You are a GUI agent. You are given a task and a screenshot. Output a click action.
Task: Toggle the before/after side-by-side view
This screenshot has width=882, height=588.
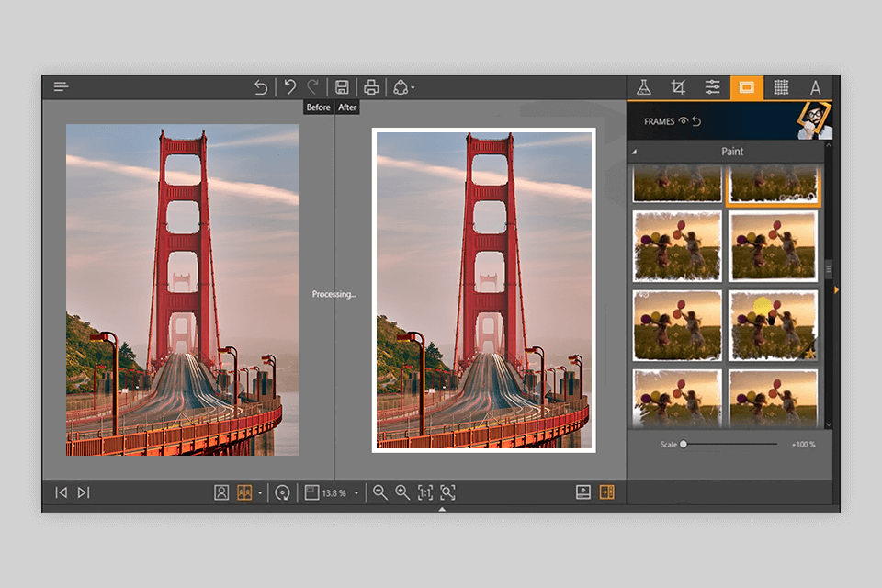(x=244, y=492)
